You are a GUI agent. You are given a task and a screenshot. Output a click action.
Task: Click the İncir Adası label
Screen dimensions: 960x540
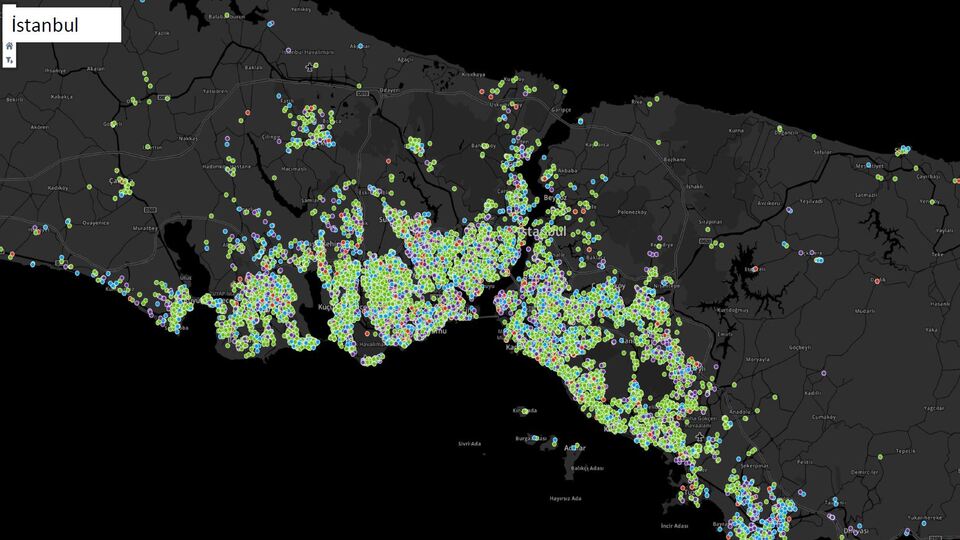click(674, 525)
